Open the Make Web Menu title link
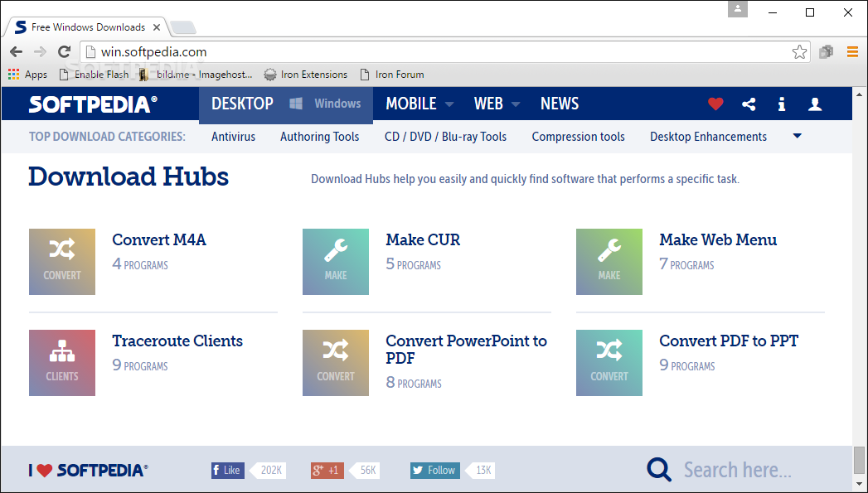The width and height of the screenshot is (868, 493). [718, 239]
